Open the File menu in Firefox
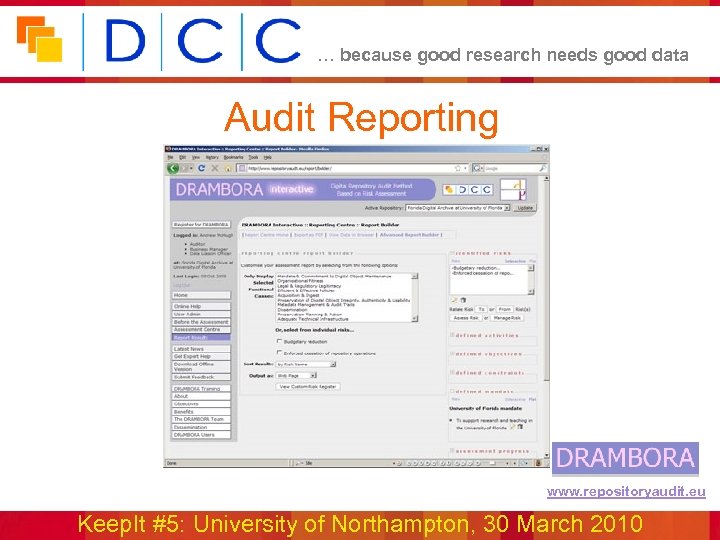This screenshot has height=540, width=720. tap(170, 157)
